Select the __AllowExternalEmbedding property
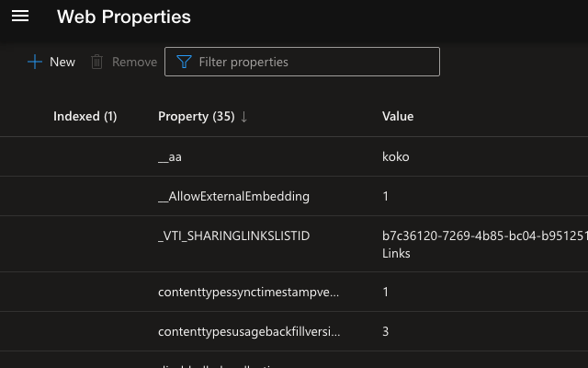This screenshot has height=368, width=588. 233,196
